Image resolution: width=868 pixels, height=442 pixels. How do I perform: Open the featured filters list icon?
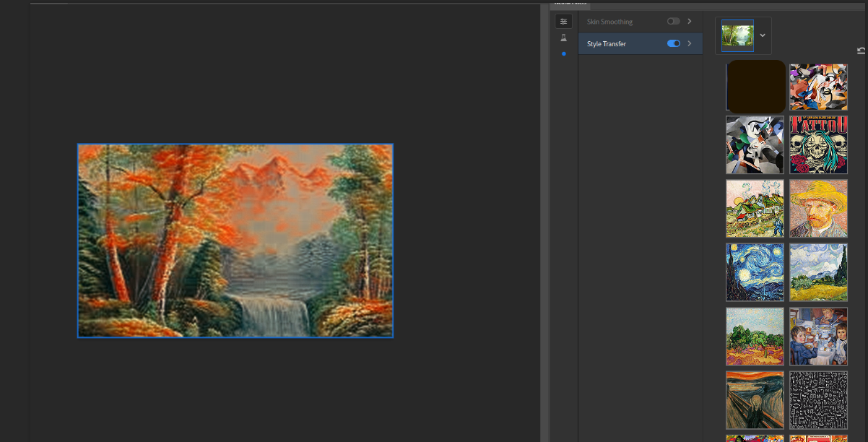click(x=564, y=22)
